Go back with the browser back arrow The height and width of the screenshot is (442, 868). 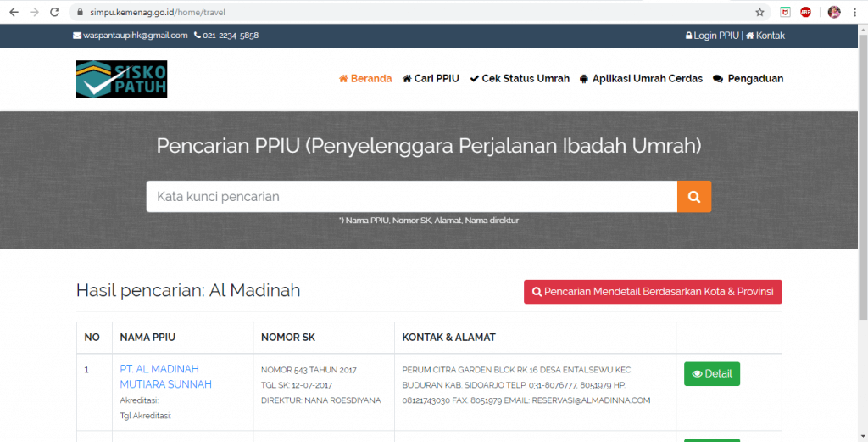[x=14, y=12]
